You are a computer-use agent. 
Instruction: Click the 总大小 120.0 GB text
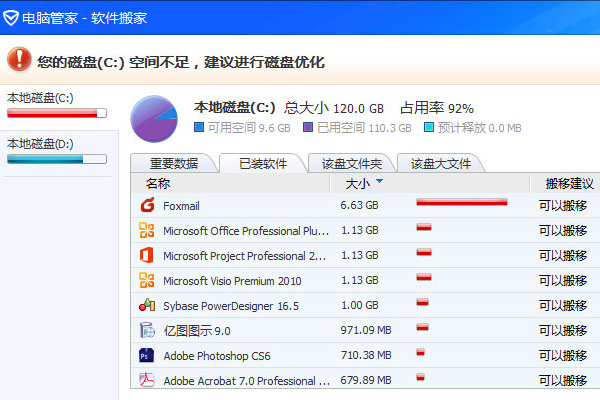click(x=334, y=108)
